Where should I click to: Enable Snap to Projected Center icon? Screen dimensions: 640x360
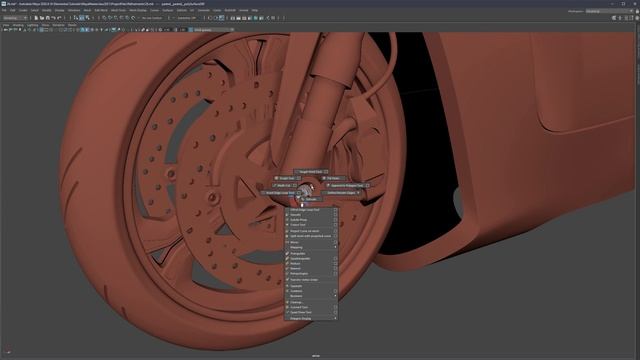121,18
